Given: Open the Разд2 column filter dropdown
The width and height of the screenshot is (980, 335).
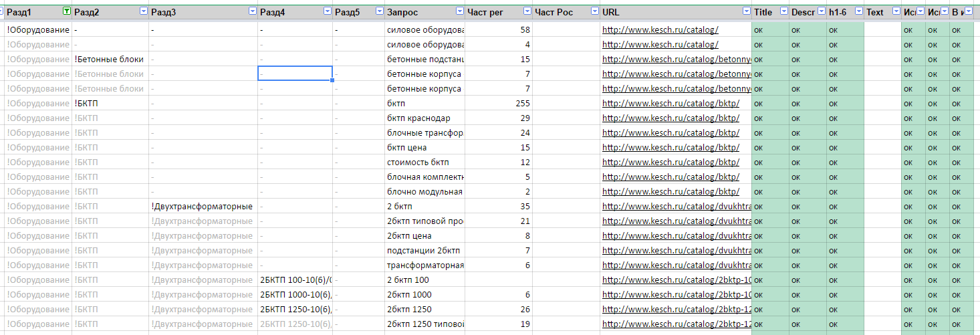Looking at the screenshot, I should click(x=143, y=12).
